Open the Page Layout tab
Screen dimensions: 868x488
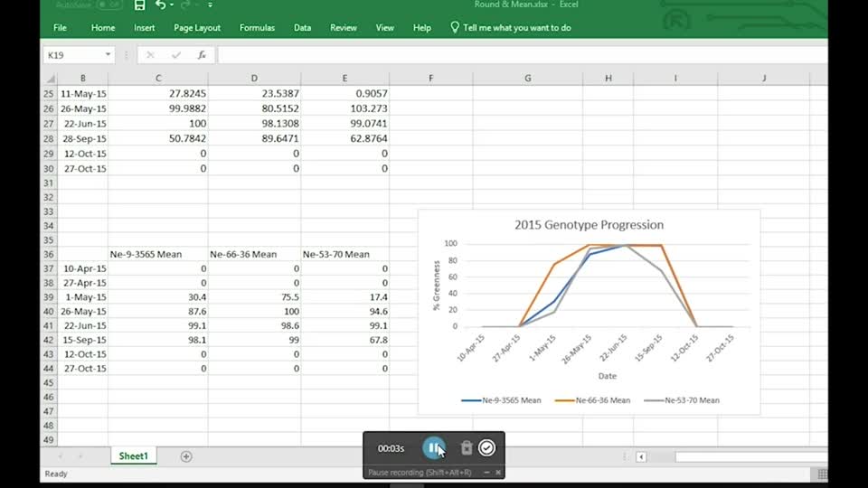(197, 28)
